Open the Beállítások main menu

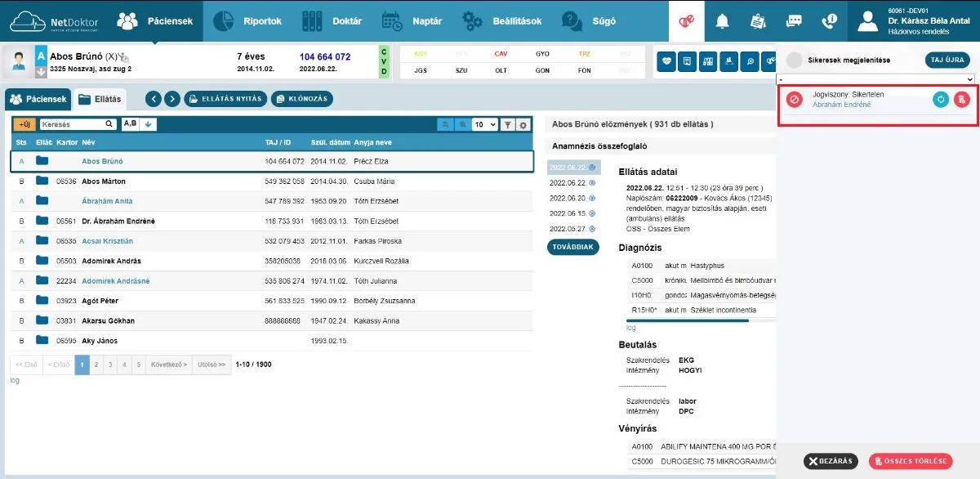(501, 21)
